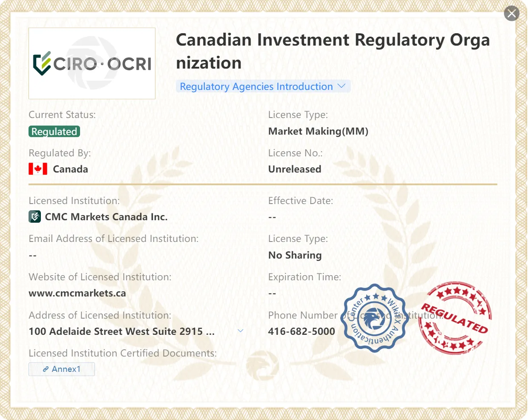
Task: Click the Current Status label
Action: 62,115
